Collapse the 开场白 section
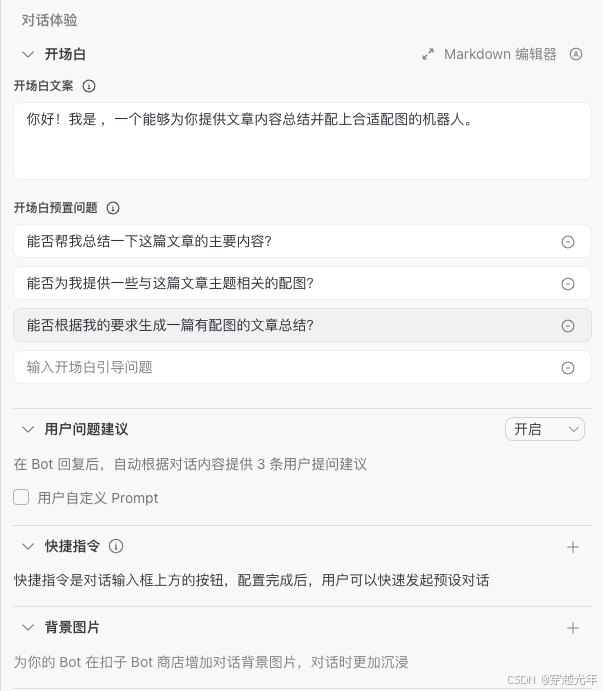Image resolution: width=603 pixels, height=691 pixels. coord(28,55)
